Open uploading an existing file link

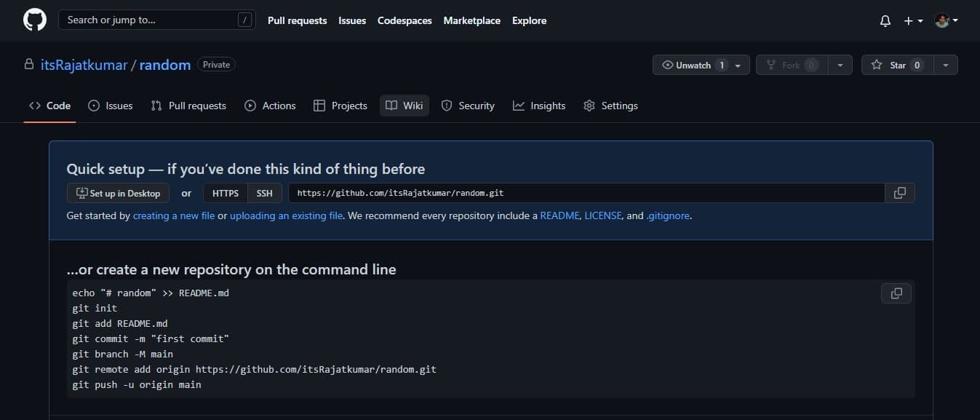coord(286,215)
